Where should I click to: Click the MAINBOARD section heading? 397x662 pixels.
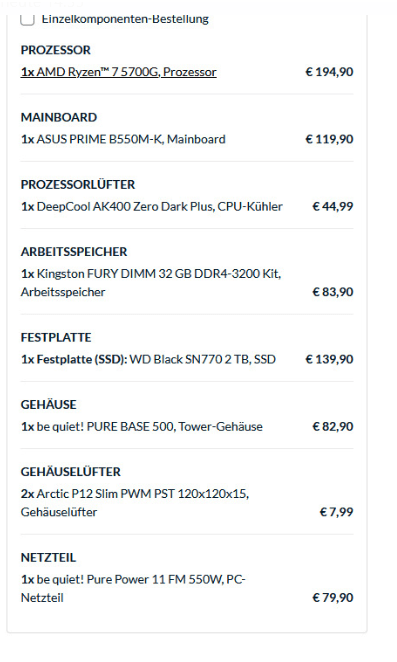[59, 117]
